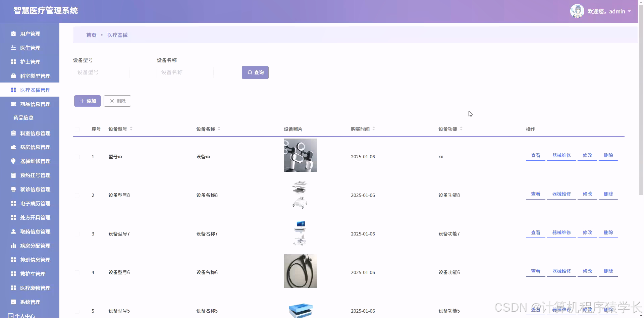Sort by 设备功能 column arrows
The height and width of the screenshot is (318, 644).
pos(461,129)
